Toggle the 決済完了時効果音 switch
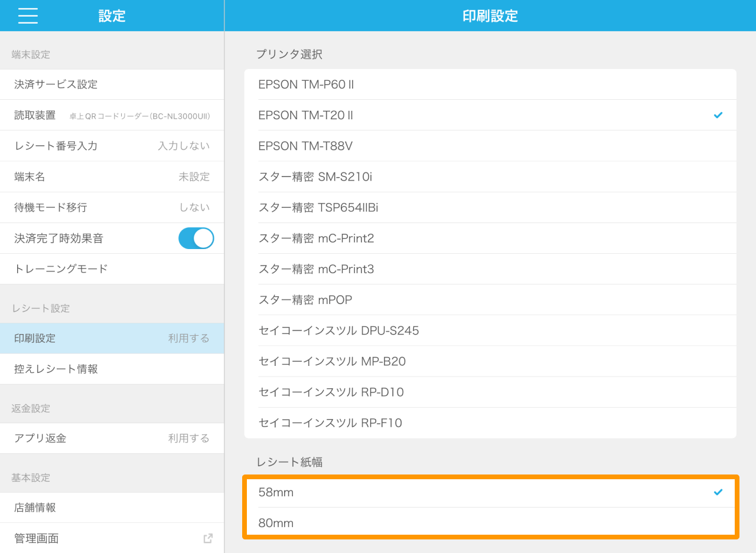 196,238
